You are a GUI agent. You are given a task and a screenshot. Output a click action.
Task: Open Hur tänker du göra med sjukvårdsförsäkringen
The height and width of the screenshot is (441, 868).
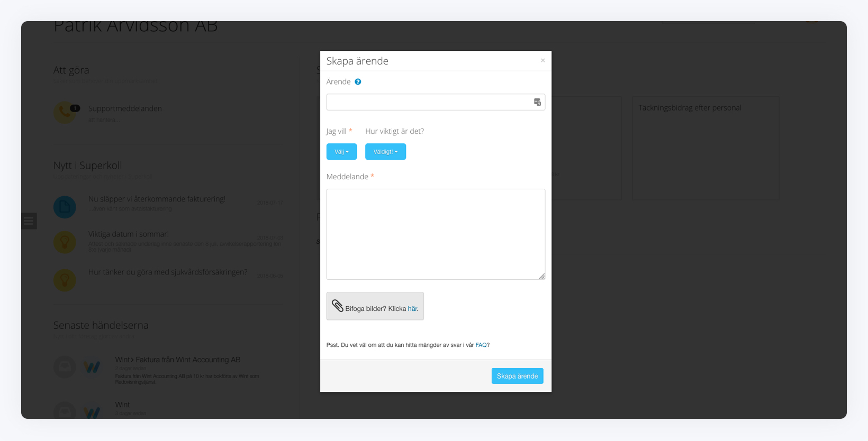click(x=168, y=272)
